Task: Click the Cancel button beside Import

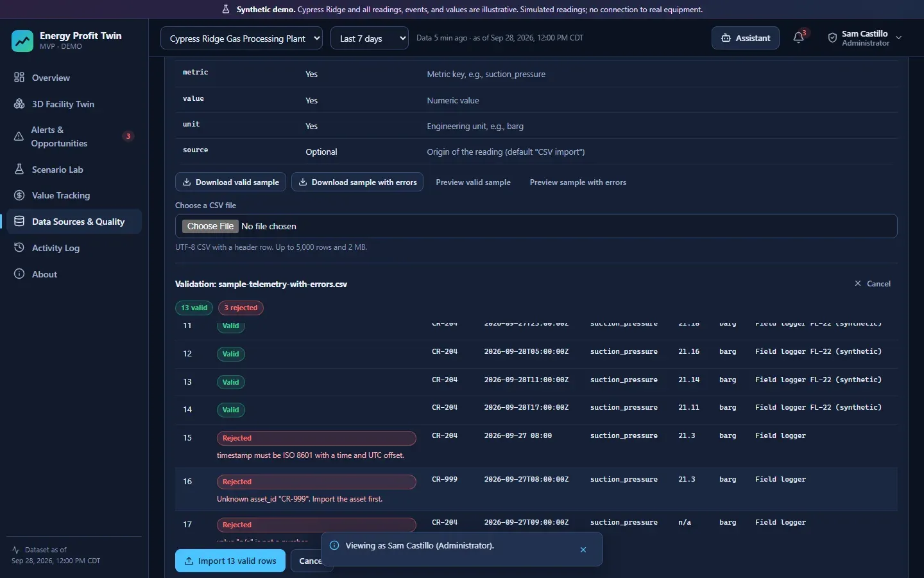Action: [311, 561]
